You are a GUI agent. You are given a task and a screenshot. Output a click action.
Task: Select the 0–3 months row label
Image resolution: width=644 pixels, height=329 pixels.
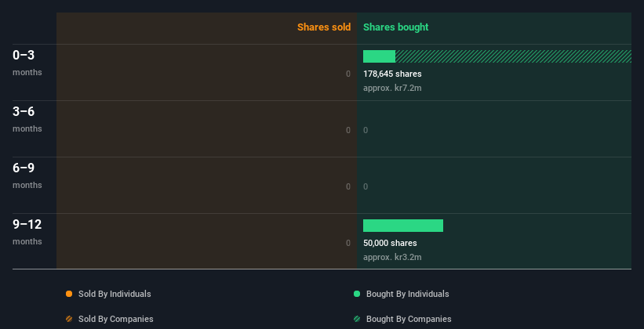[x=27, y=63]
